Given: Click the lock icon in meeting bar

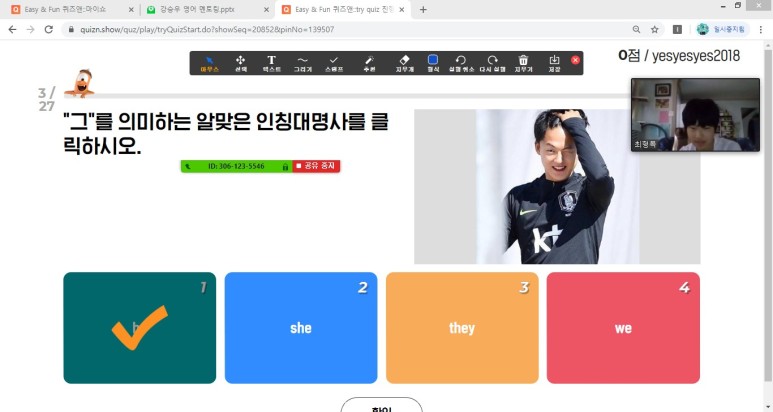Looking at the screenshot, I should [285, 167].
